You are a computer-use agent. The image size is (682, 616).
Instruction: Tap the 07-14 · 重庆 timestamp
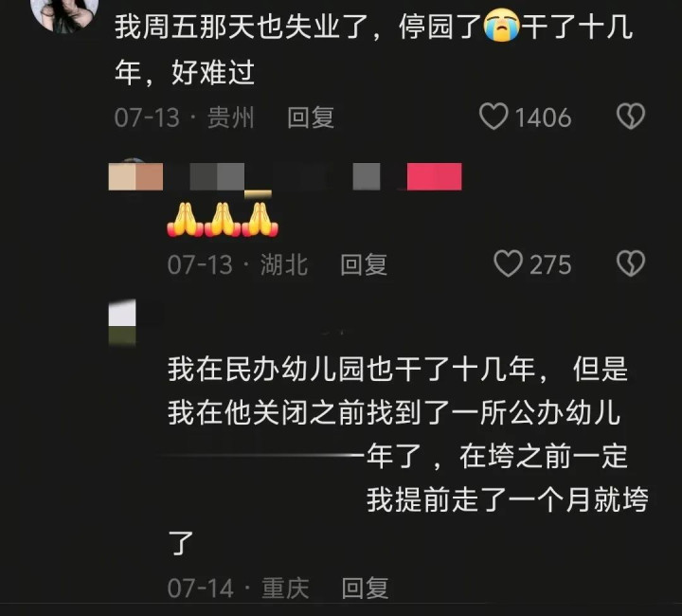[239, 589]
